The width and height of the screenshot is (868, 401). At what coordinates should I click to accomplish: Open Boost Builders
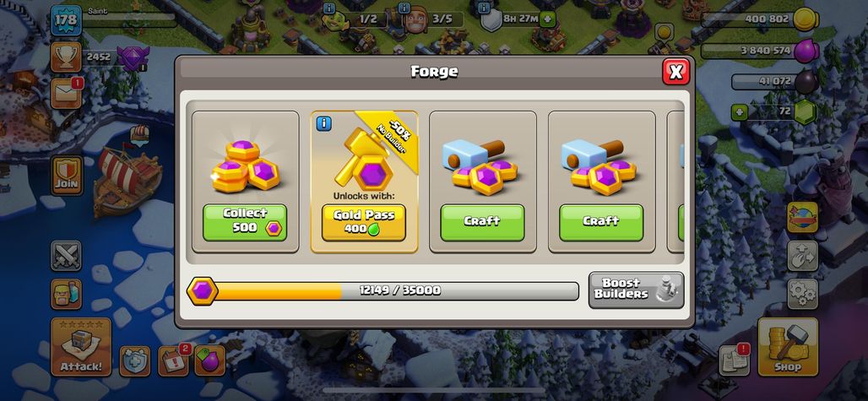pos(636,290)
